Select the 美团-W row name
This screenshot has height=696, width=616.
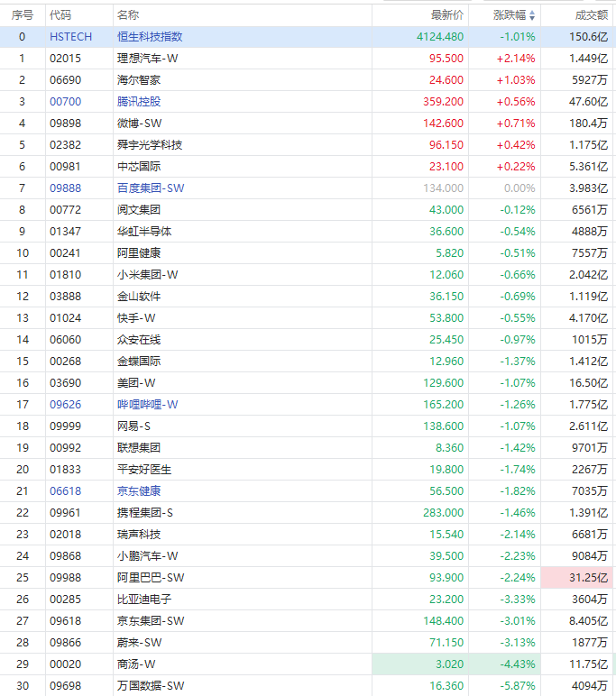tap(136, 383)
